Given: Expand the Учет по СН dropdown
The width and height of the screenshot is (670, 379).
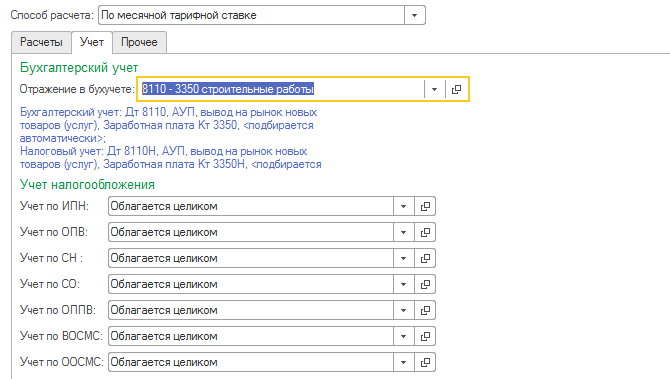Looking at the screenshot, I should click(403, 259).
